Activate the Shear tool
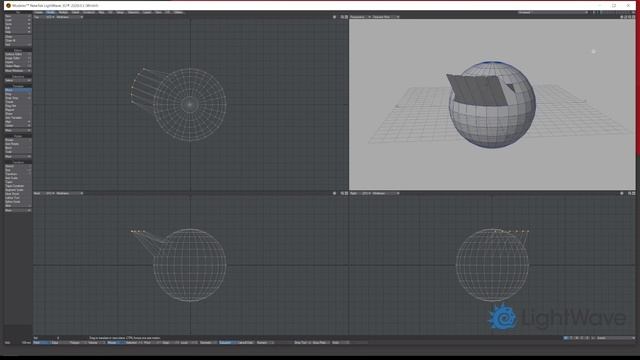Screen dimensions: 640x360 point(18,113)
